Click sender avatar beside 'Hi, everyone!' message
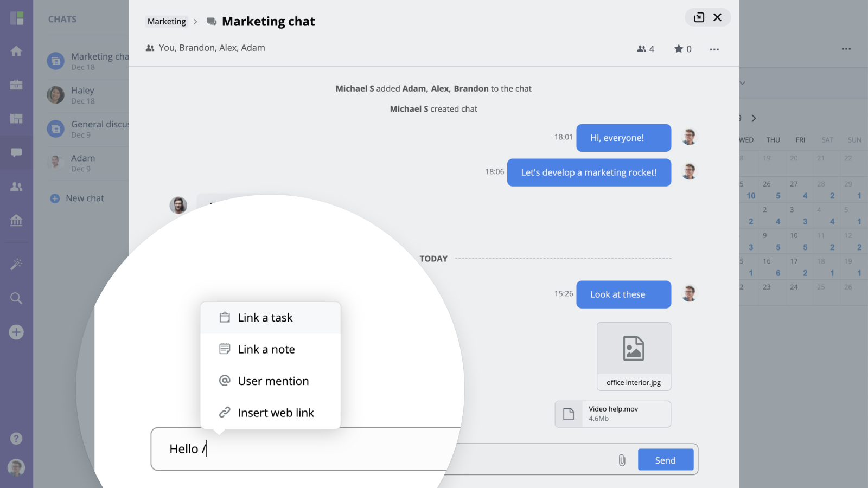The image size is (868, 488). 689,137
